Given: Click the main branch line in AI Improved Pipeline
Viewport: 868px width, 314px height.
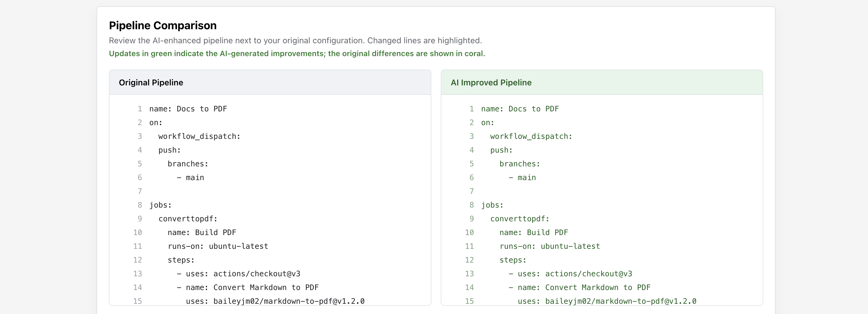Looking at the screenshot, I should point(522,178).
